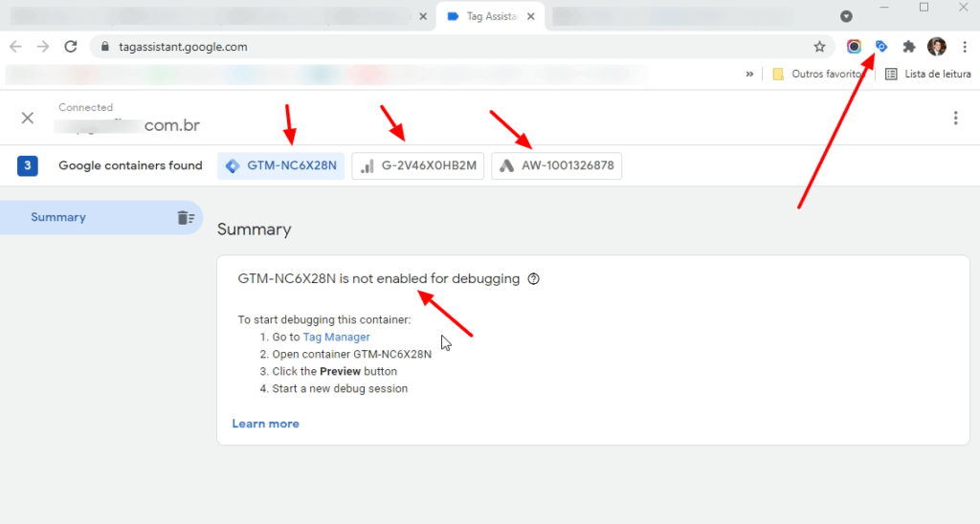Click the Learn more link
Image resolution: width=980 pixels, height=524 pixels.
(x=266, y=424)
